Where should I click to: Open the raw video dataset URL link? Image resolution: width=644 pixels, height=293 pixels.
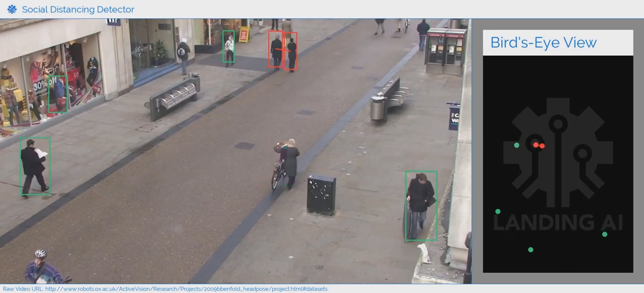[186, 289]
